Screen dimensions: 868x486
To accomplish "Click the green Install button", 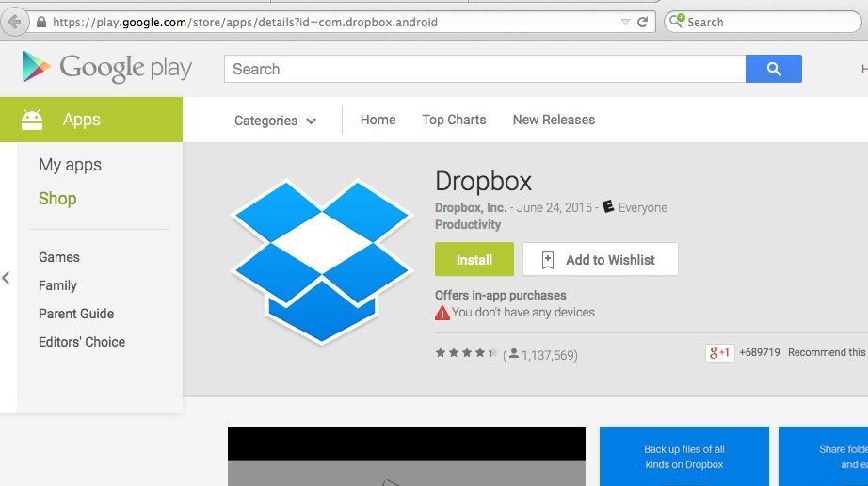I will (x=474, y=259).
